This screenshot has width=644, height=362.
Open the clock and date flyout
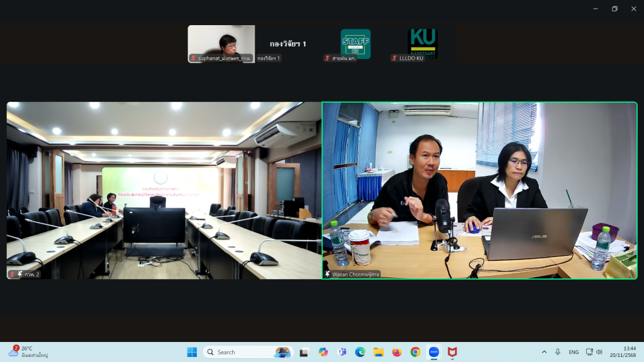coord(629,352)
